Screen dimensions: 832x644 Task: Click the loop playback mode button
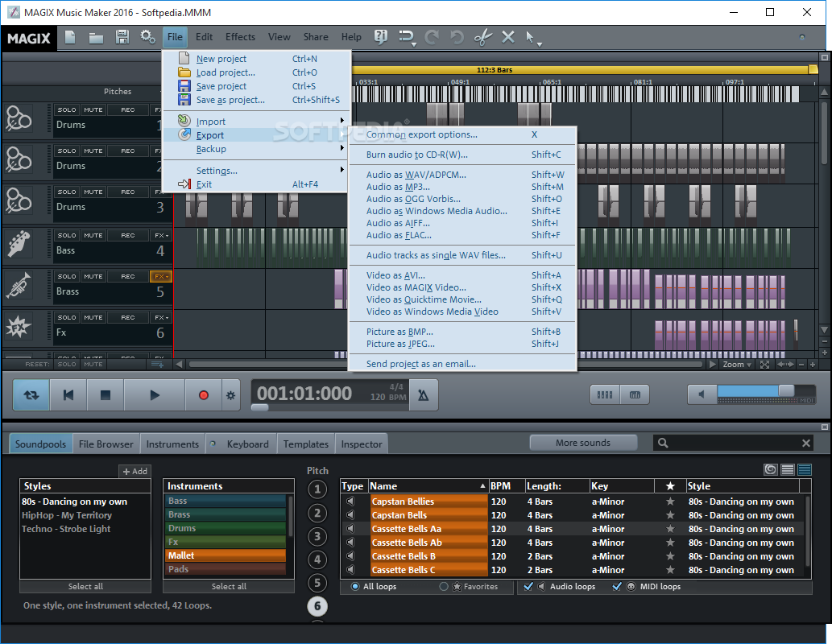point(31,394)
